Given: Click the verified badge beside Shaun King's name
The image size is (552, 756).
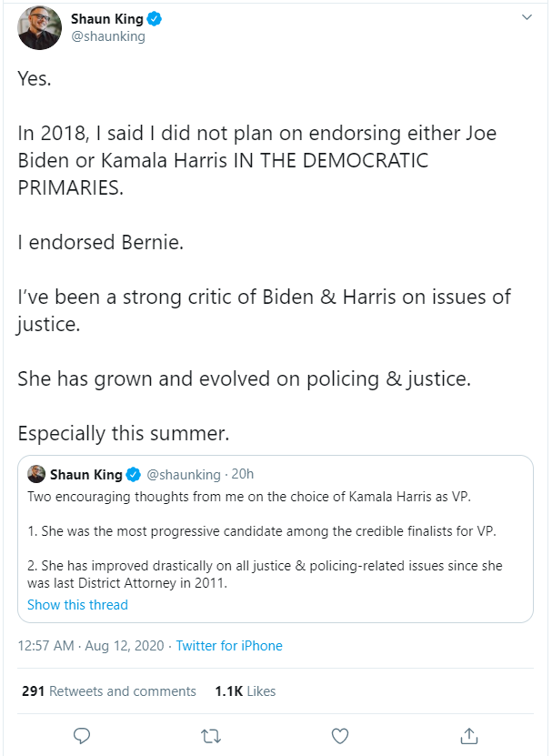Looking at the screenshot, I should 156,19.
